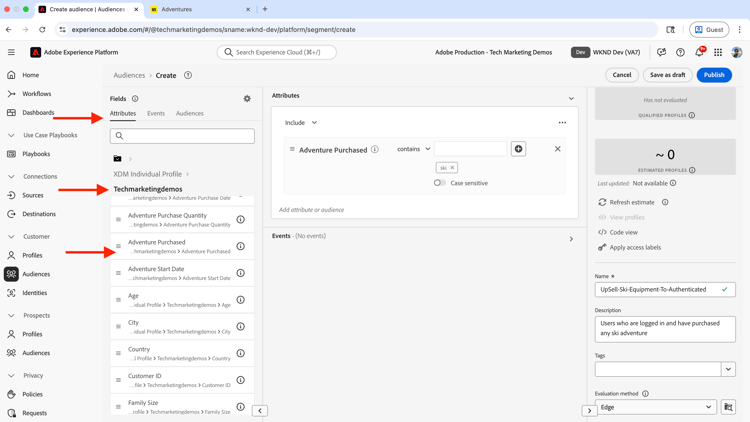The height and width of the screenshot is (422, 750).
Task: Open the user profile avatar
Action: pyautogui.click(x=737, y=52)
